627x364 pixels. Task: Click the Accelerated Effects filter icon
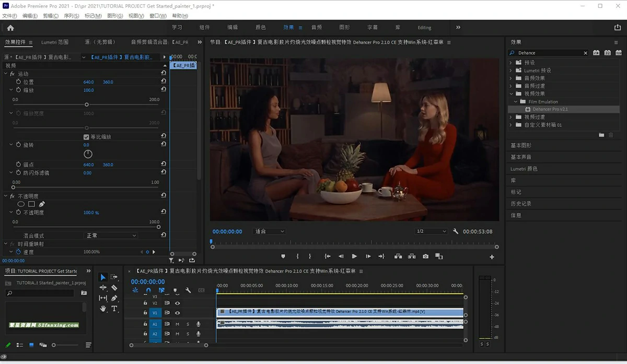[x=596, y=53]
